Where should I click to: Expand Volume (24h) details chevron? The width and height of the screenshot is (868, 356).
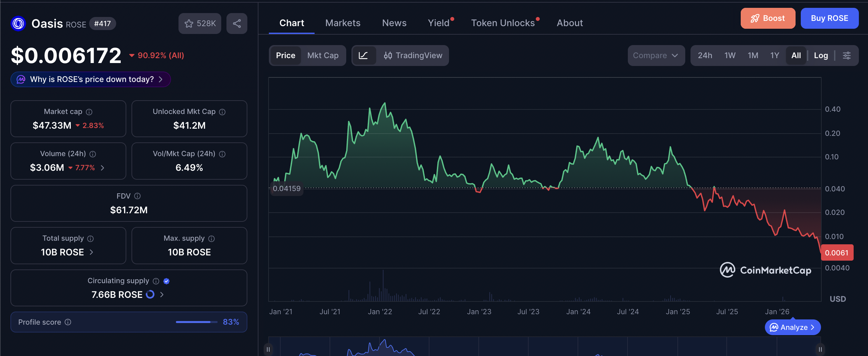tap(102, 168)
